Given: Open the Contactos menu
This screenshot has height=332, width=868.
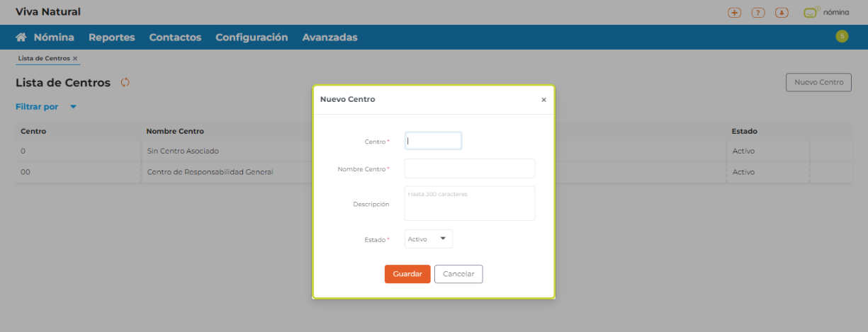Looking at the screenshot, I should point(175,38).
